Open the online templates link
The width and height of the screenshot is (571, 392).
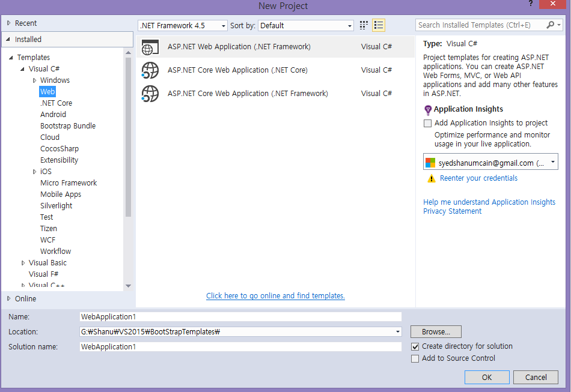(x=275, y=295)
